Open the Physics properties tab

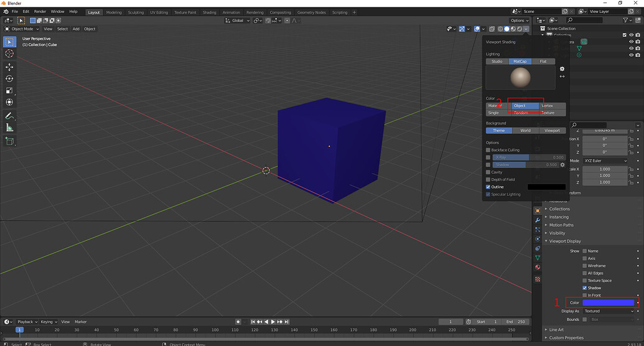537,239
